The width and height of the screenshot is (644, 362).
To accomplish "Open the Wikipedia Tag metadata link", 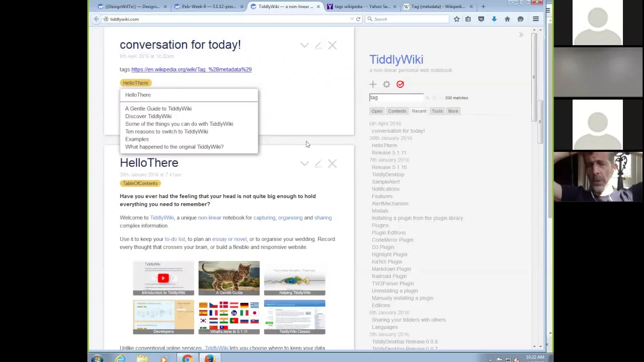I will click(191, 69).
